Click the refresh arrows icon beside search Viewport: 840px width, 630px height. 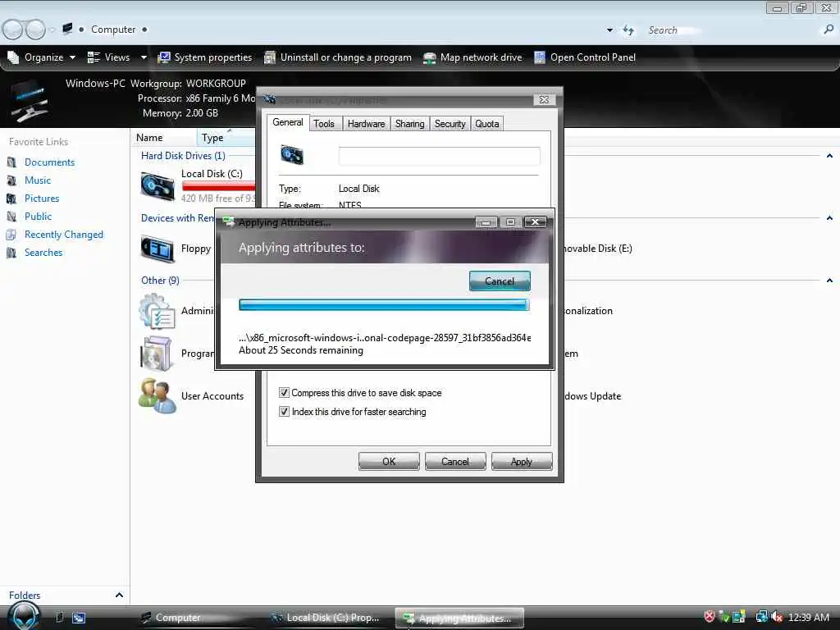click(x=628, y=30)
